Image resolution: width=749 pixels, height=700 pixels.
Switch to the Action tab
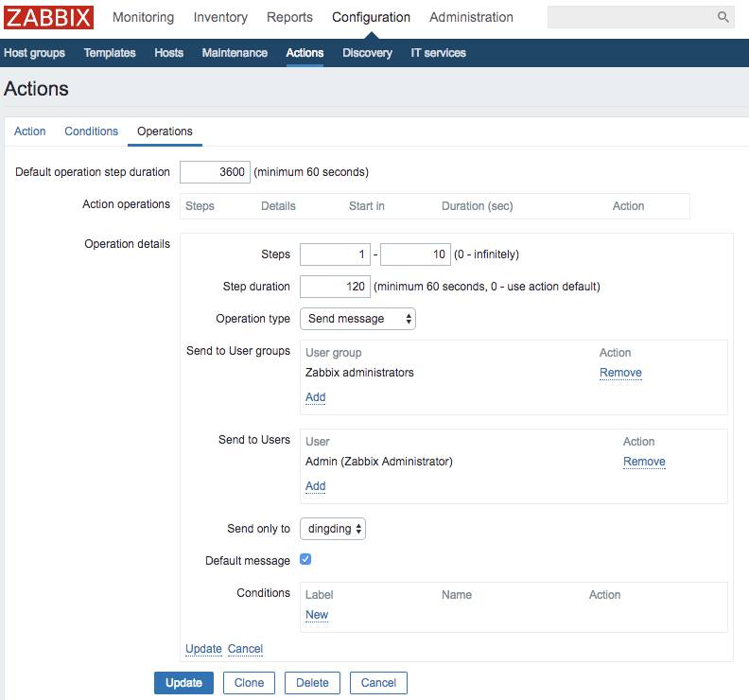(29, 131)
